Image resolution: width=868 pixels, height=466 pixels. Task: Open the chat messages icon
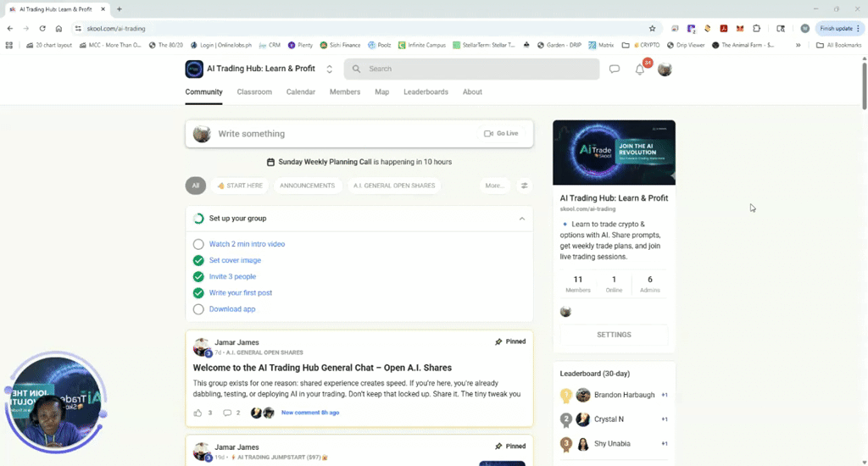tap(615, 69)
